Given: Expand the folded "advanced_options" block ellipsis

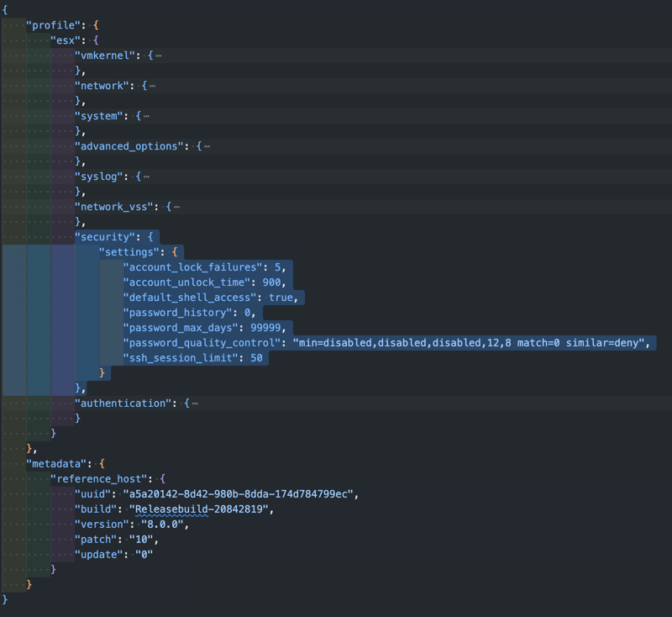Looking at the screenshot, I should coord(207,146).
